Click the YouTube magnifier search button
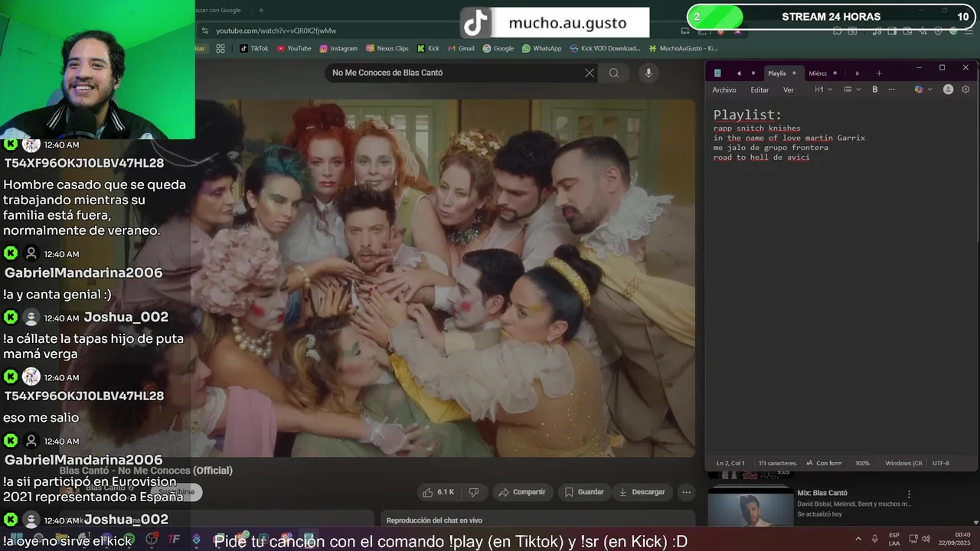980x551 pixels. click(614, 73)
